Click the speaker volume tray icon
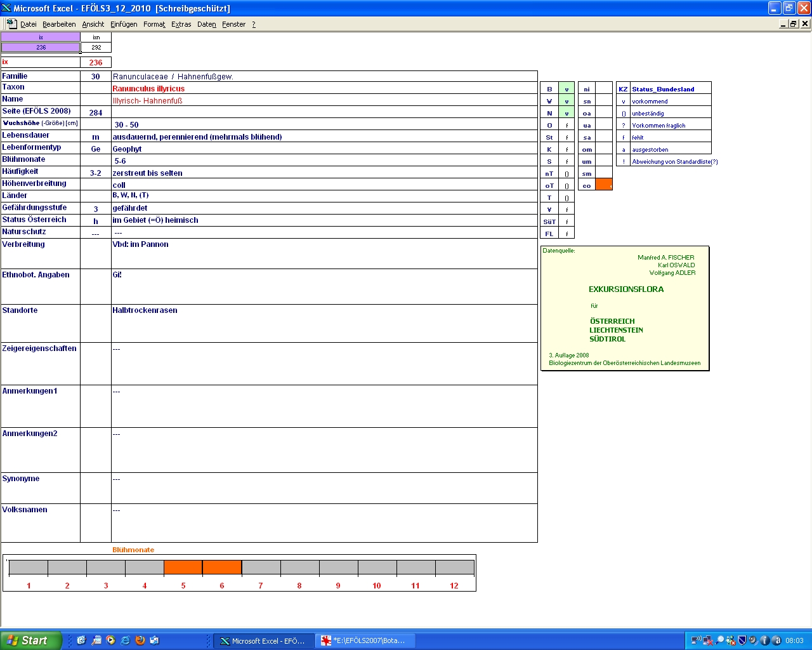This screenshot has height=650, width=812. coord(754,640)
